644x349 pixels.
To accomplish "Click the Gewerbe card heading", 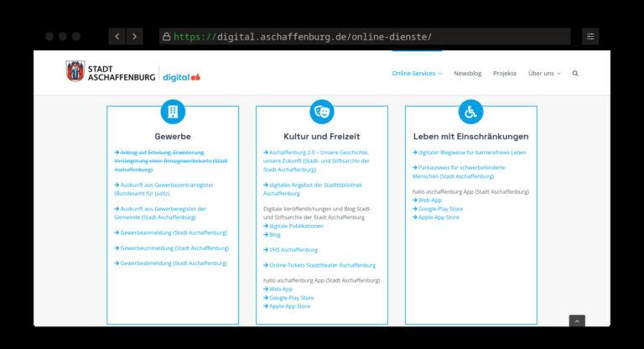I will point(173,137).
